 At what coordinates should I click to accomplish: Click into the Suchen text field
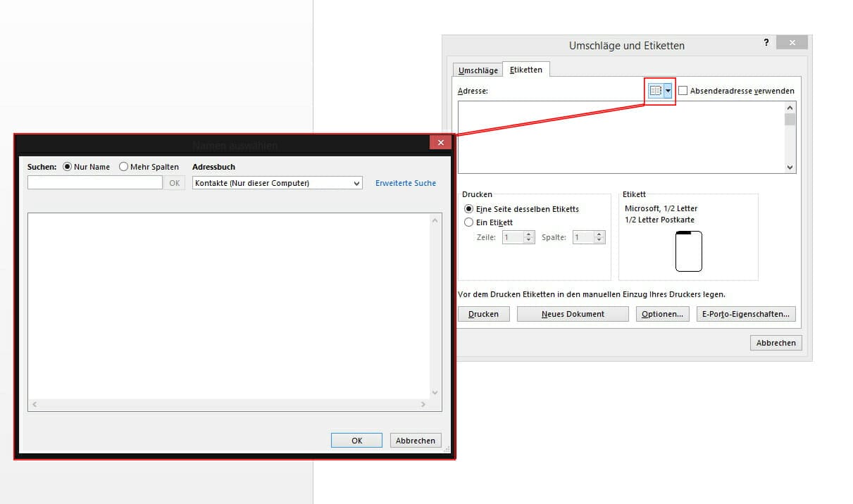tap(95, 183)
